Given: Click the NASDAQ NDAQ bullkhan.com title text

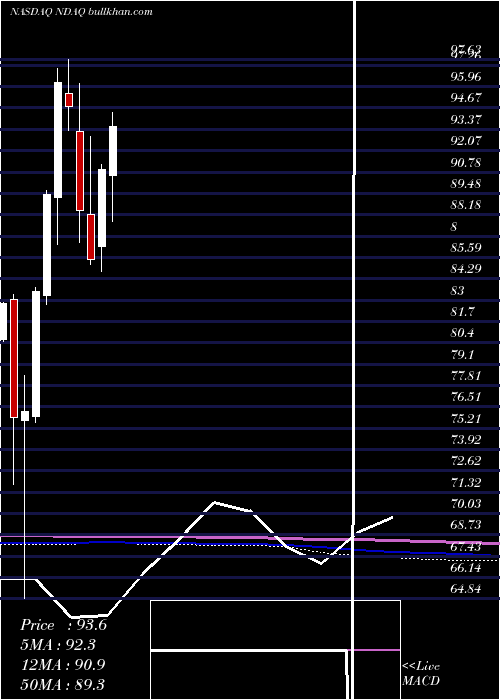Looking at the screenshot, I should (x=81, y=11).
